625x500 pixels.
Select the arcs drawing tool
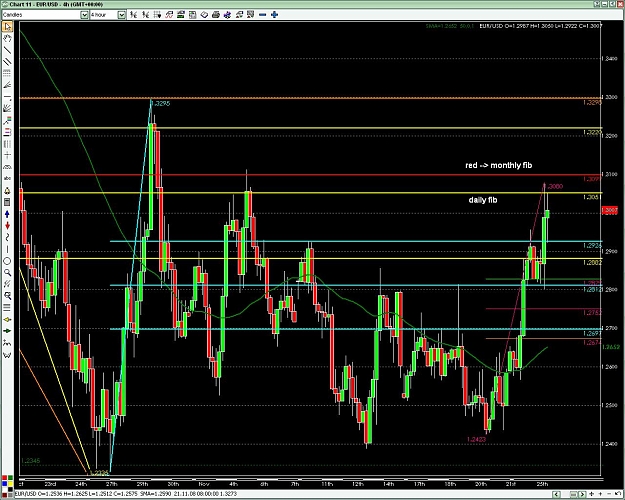[7, 167]
